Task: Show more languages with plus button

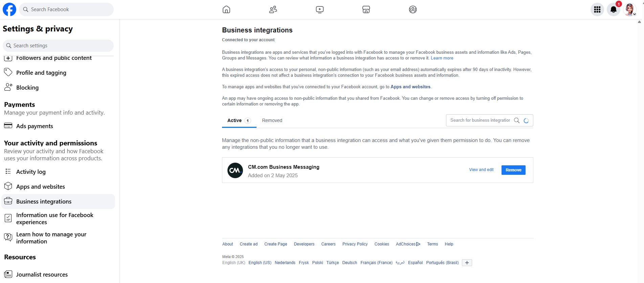Action: pos(467,263)
